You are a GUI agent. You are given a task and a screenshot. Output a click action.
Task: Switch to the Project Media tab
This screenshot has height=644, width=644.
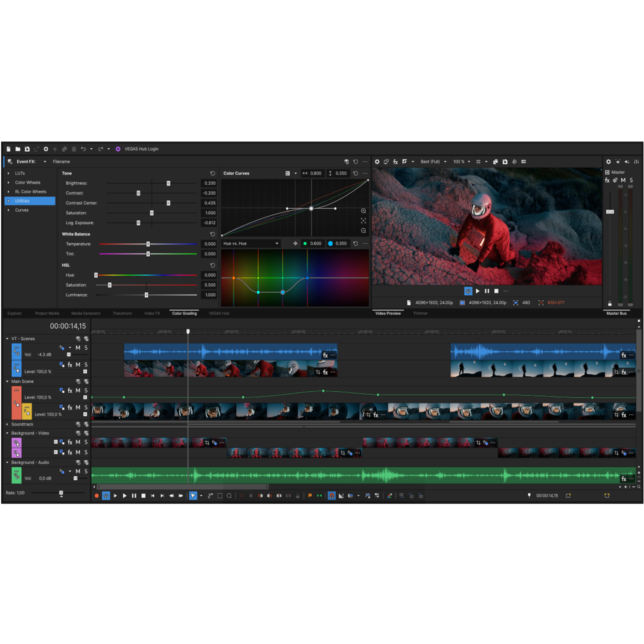tap(47, 313)
